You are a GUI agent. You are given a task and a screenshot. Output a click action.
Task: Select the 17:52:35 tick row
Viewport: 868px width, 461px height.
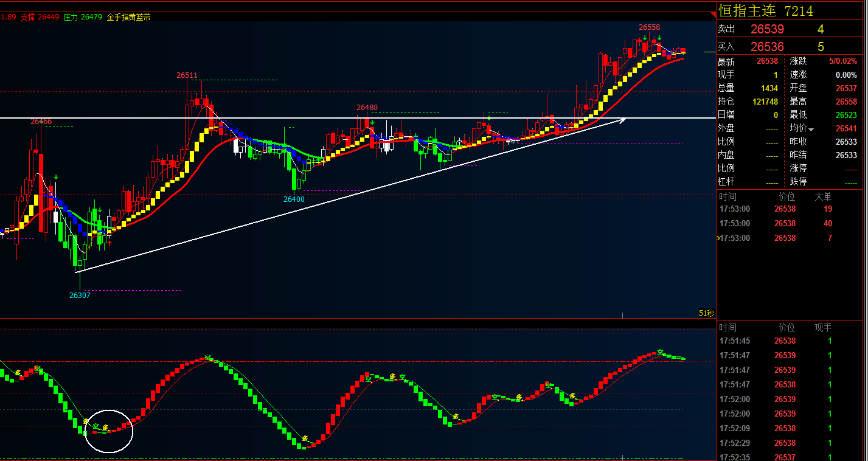tap(790, 457)
